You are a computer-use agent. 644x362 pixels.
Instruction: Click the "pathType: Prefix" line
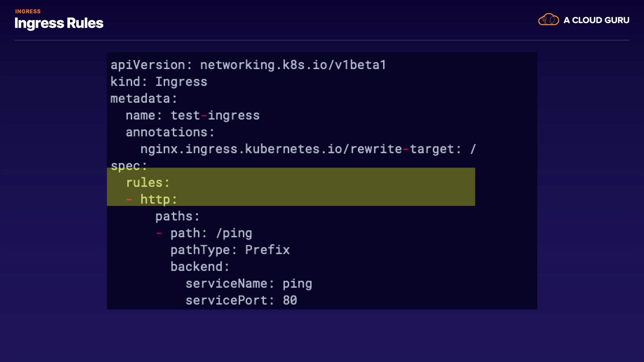(230, 250)
